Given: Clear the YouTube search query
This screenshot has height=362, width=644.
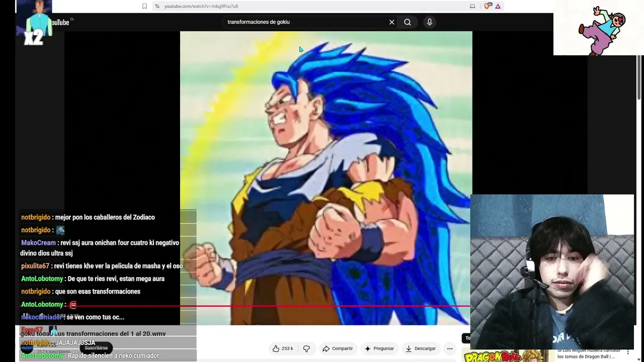Looking at the screenshot, I should [x=391, y=22].
